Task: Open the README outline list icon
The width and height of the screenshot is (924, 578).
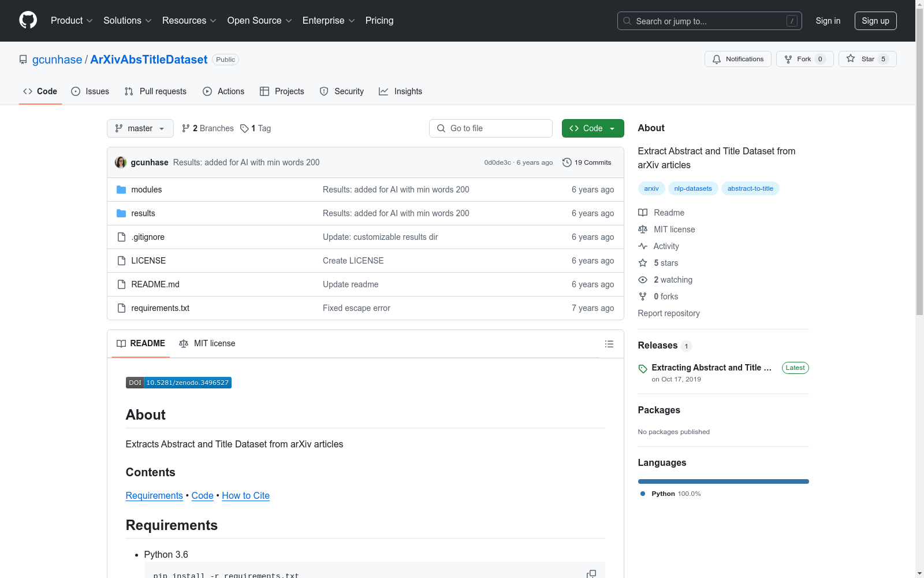Action: click(x=609, y=344)
